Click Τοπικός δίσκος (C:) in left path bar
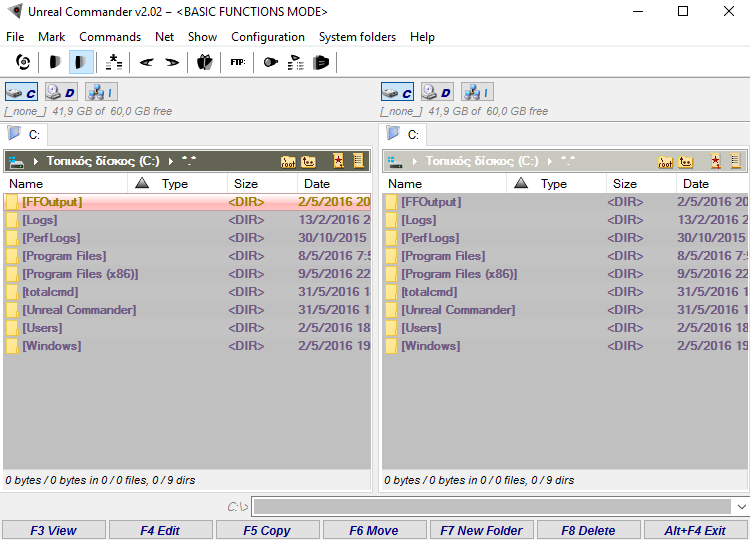 pos(103,161)
